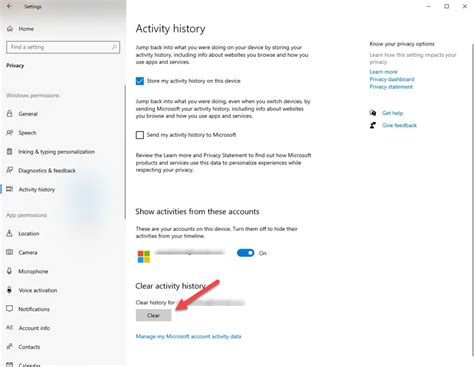Open the Privacy statement link

click(x=391, y=87)
